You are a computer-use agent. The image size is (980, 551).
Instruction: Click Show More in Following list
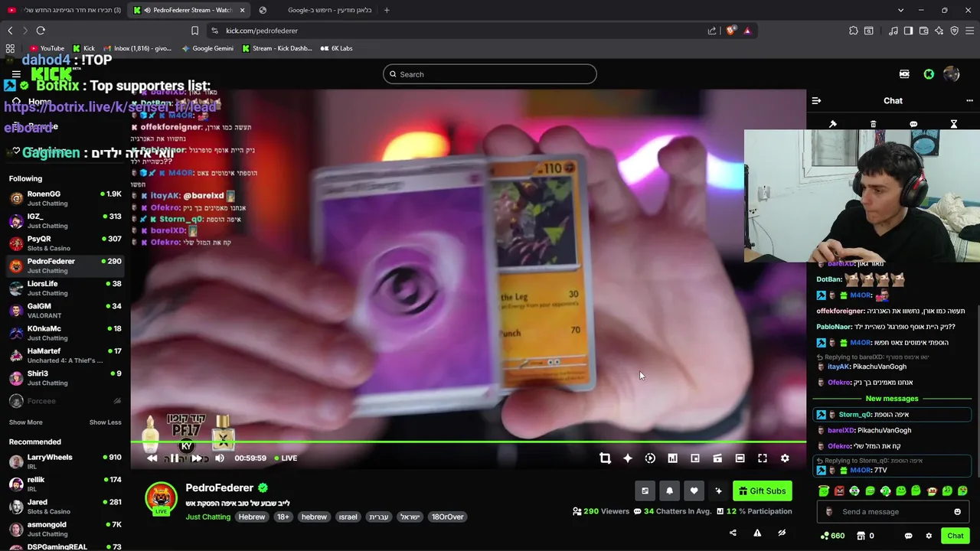point(25,422)
